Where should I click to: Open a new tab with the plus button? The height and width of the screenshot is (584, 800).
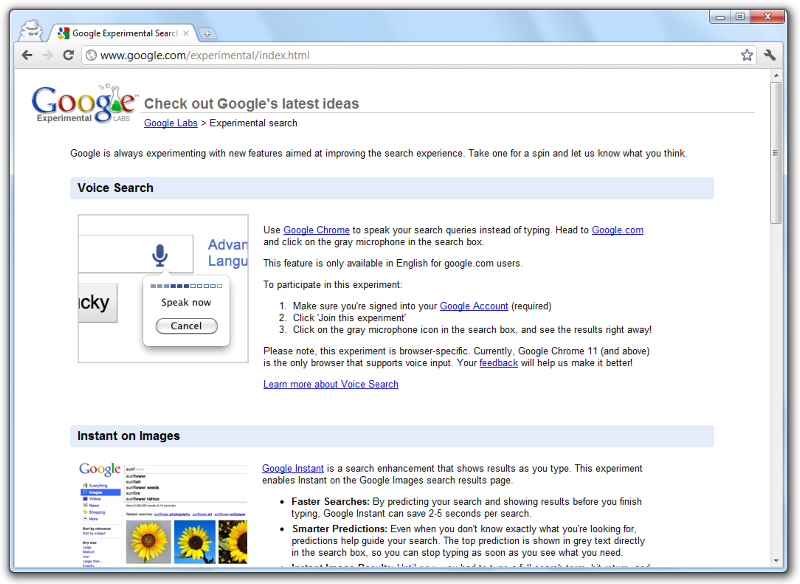[207, 34]
